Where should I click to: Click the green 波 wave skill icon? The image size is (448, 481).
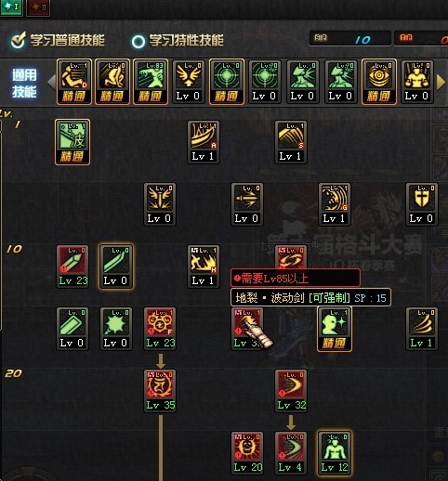(x=72, y=142)
